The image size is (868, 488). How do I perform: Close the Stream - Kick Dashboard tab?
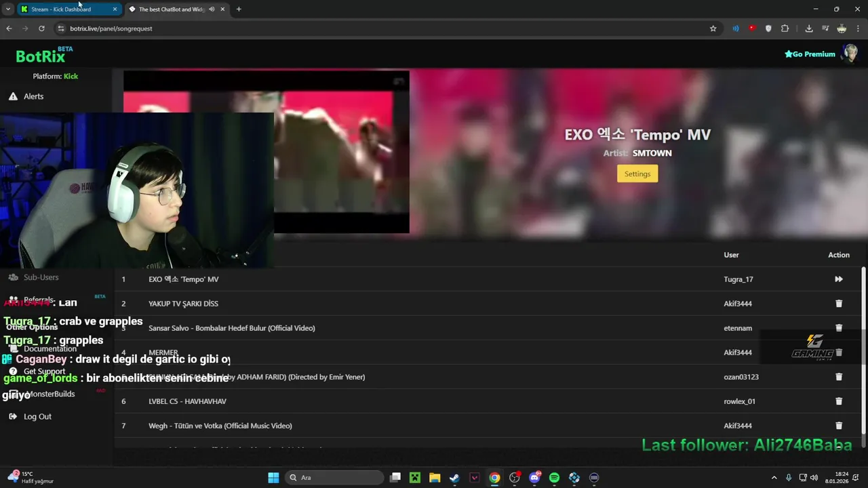(x=115, y=9)
